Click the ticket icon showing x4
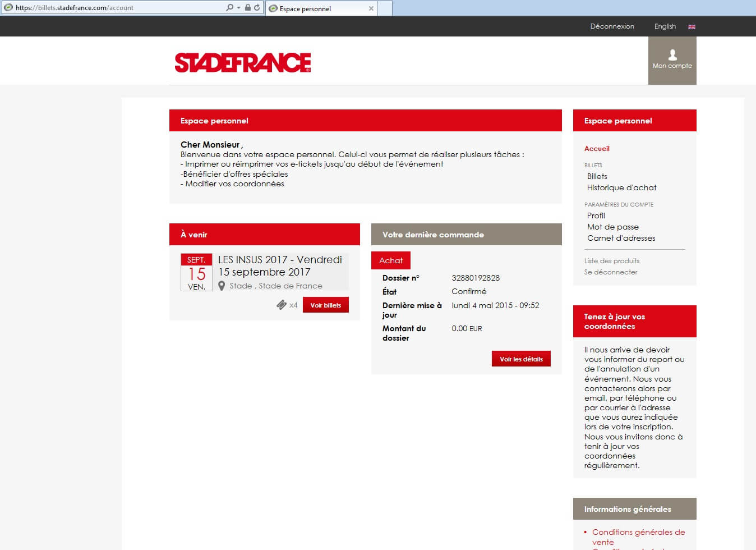756x550 pixels. click(282, 305)
